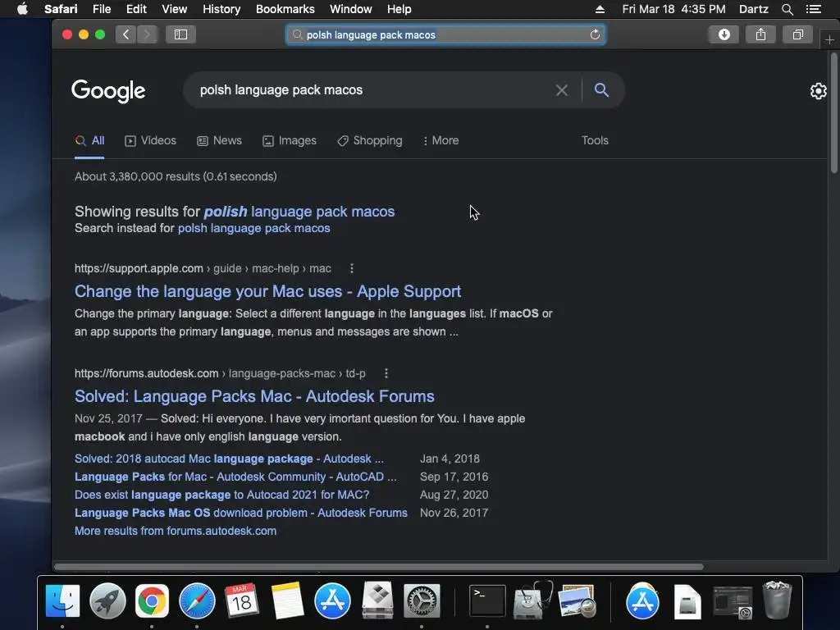
Task: Focus the Safari address bar field
Action: 445,34
